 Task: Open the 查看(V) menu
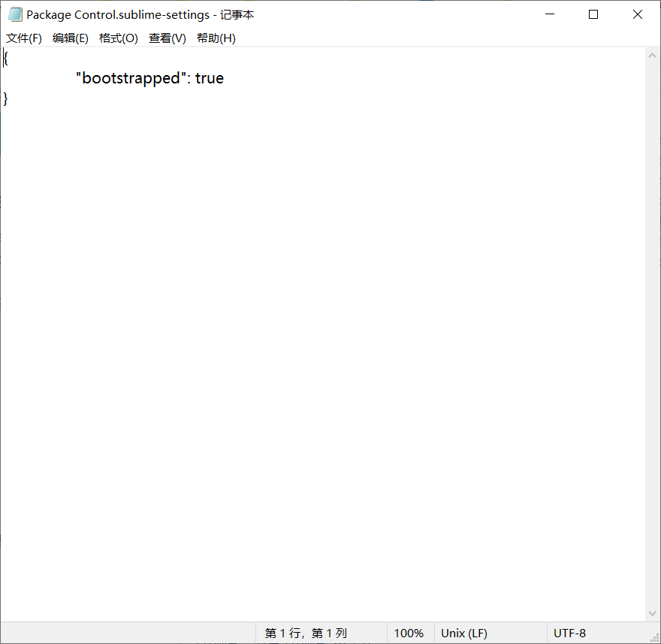coord(168,38)
